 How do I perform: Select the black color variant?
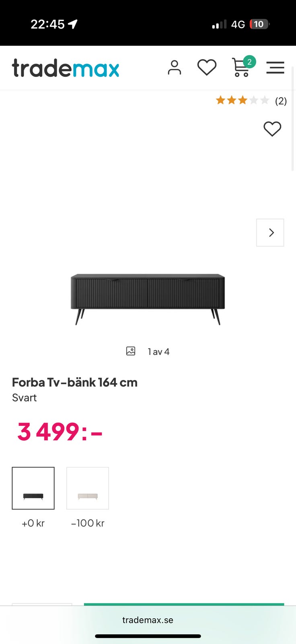pos(33,488)
